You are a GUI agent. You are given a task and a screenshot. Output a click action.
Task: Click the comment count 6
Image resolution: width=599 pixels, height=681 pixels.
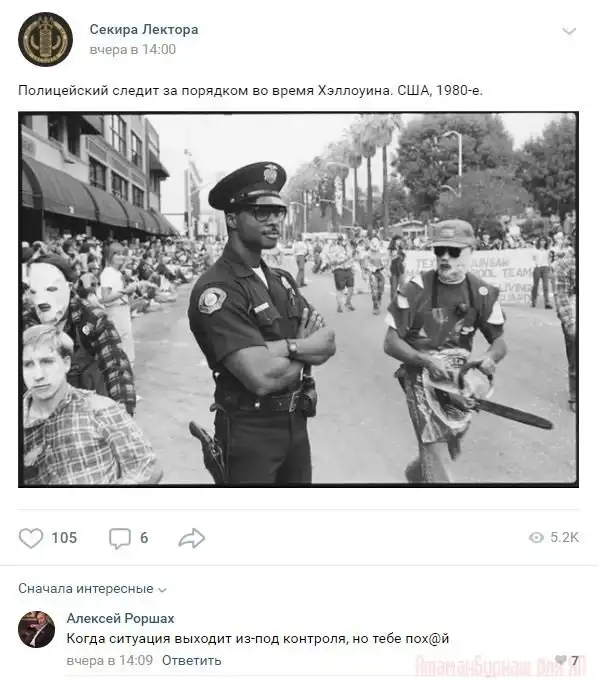(144, 538)
